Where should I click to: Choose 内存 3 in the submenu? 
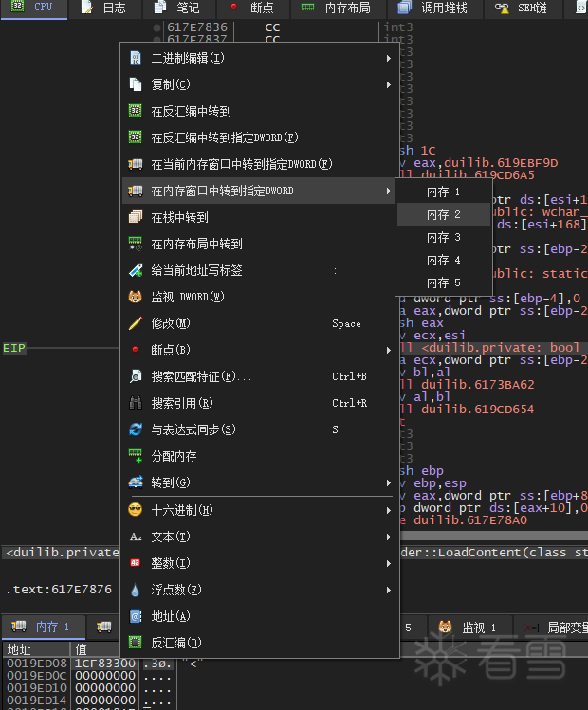pyautogui.click(x=444, y=237)
